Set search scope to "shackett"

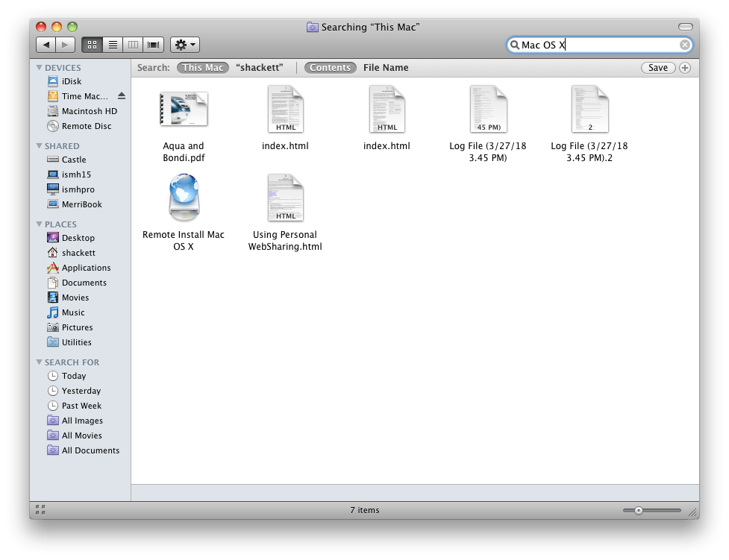point(260,68)
